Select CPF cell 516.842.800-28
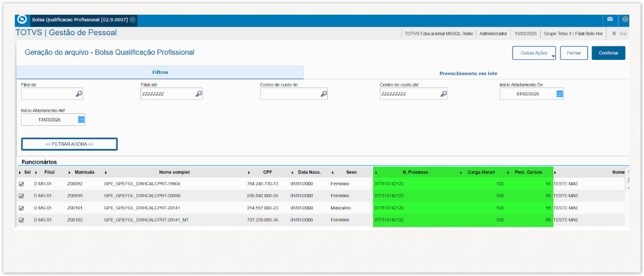644x276 pixels. tap(262, 196)
